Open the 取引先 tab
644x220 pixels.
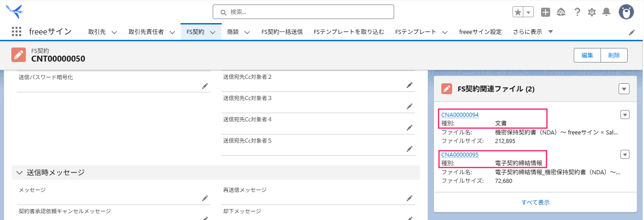tap(97, 32)
